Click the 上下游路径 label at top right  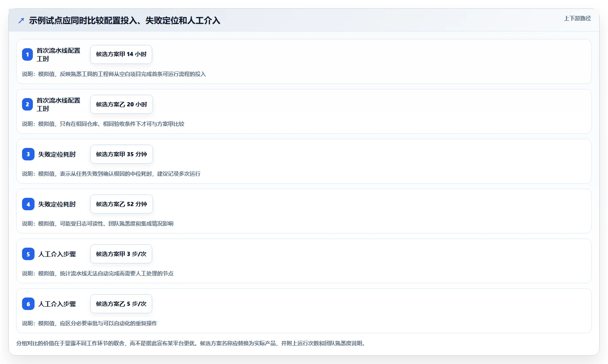click(577, 18)
